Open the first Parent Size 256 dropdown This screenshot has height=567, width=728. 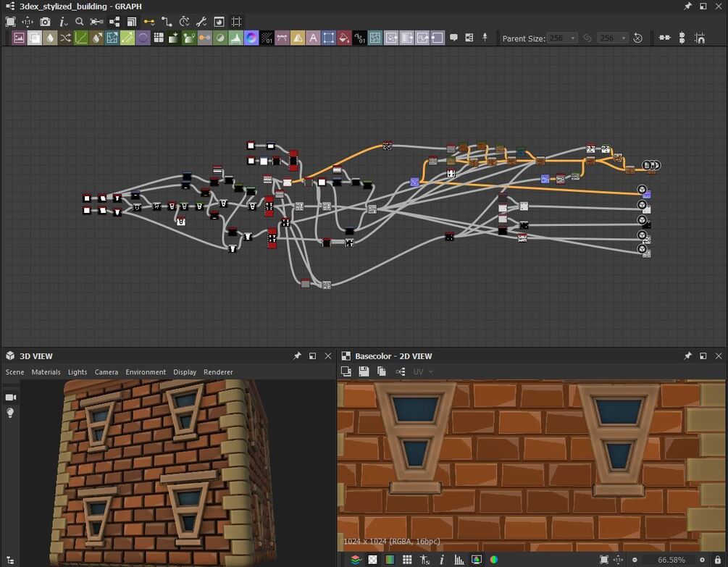(x=562, y=38)
